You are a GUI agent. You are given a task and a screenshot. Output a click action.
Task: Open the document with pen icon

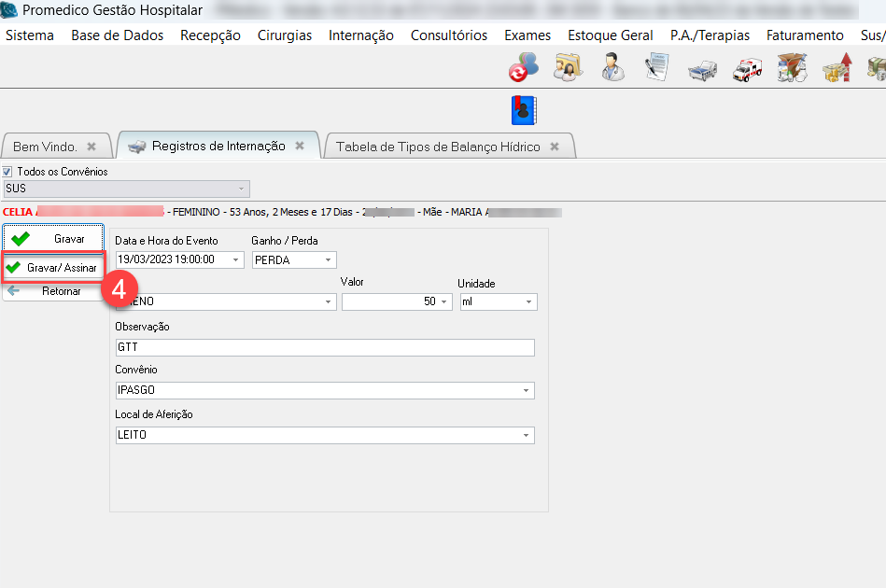[x=658, y=67]
